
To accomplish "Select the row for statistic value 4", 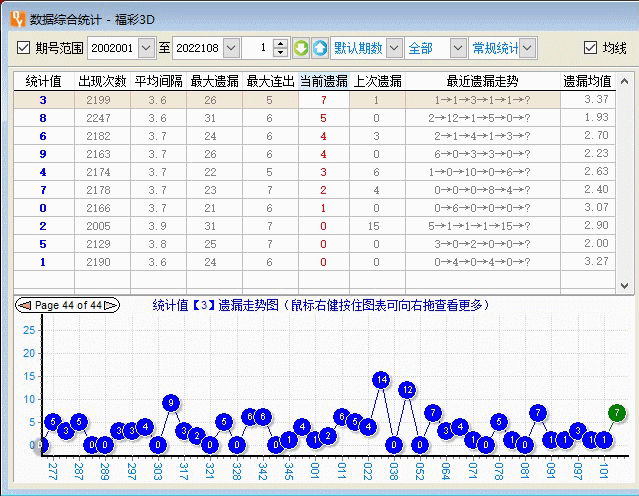I will click(x=314, y=172).
